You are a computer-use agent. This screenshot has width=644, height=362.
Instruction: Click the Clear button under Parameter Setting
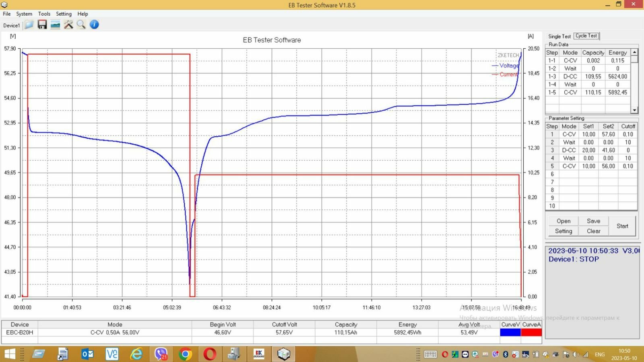[x=593, y=231]
